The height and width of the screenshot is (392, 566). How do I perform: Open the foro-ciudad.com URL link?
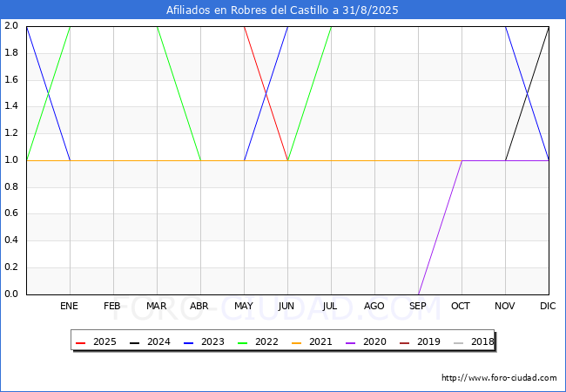[499, 378]
